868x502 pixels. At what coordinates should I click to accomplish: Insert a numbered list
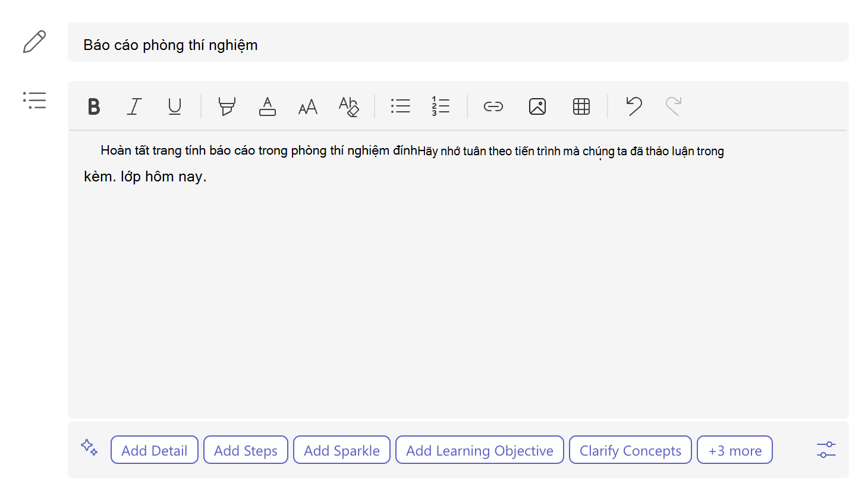(x=441, y=106)
